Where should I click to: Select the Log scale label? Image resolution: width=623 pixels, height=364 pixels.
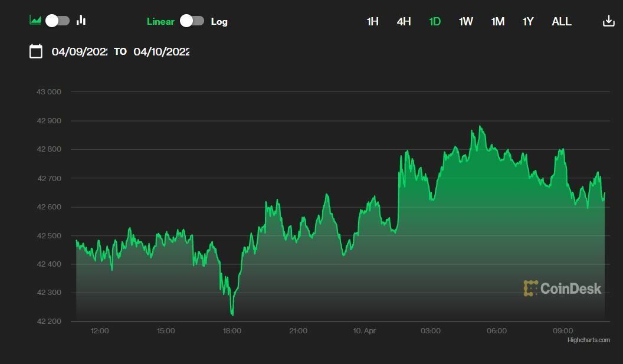click(x=219, y=21)
